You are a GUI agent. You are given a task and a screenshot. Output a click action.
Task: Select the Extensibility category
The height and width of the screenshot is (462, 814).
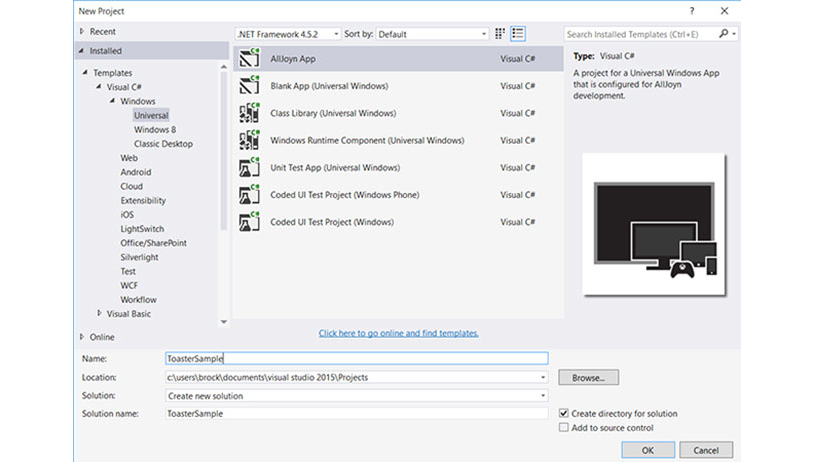click(143, 200)
